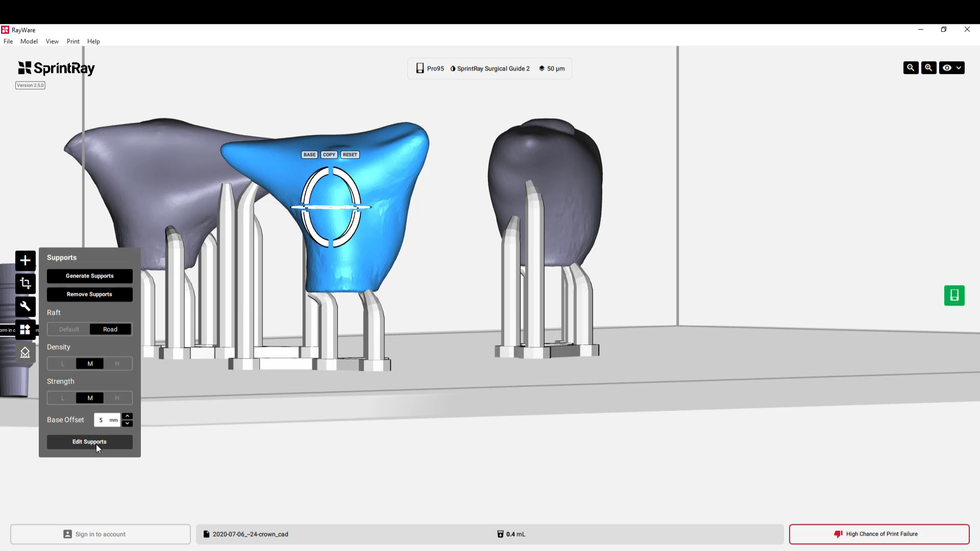Open the File menu
This screenshot has width=980, height=551.
coord(8,41)
